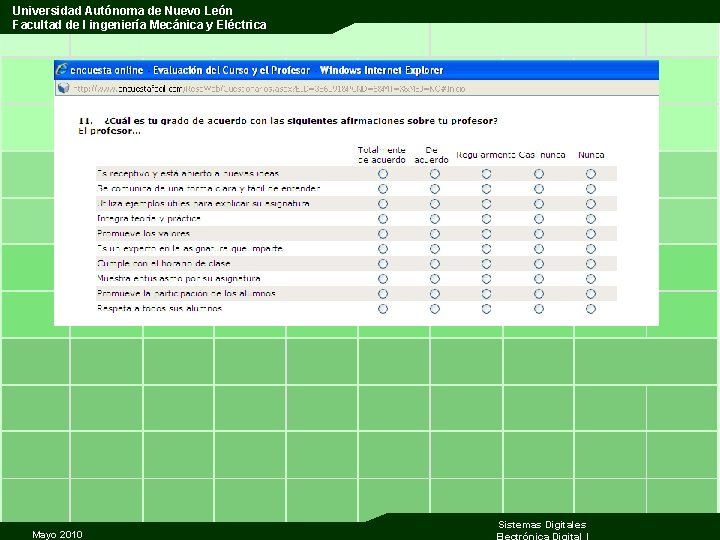Click the 'Sistemas Digitales' footer text

pyautogui.click(x=542, y=524)
